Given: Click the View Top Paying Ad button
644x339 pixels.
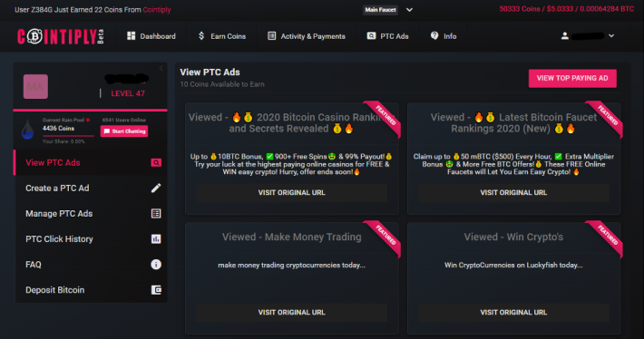Looking at the screenshot, I should click(x=572, y=78).
